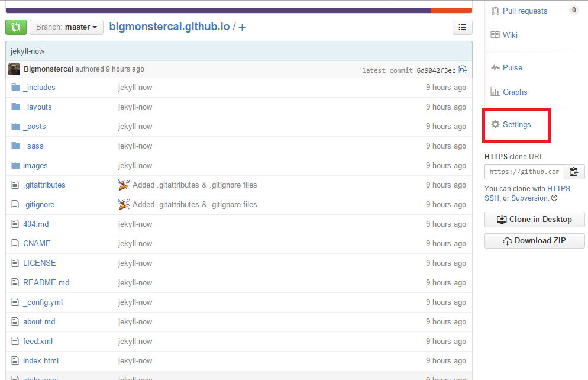Select the SSH clone option link
Viewport: 588px width, 380px height.
[492, 198]
